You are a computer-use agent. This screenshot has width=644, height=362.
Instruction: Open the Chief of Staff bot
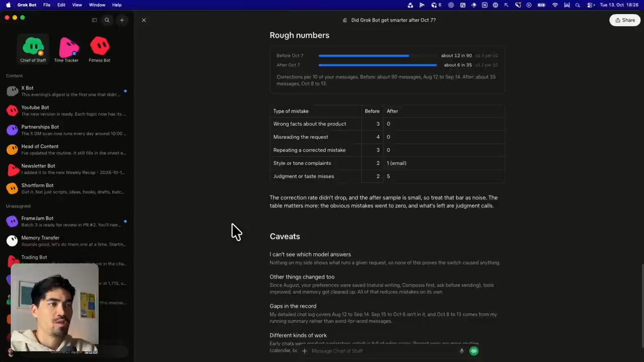(33, 49)
